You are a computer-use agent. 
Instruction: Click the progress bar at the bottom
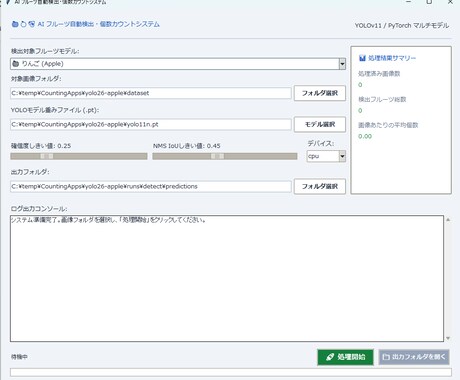coord(231,372)
